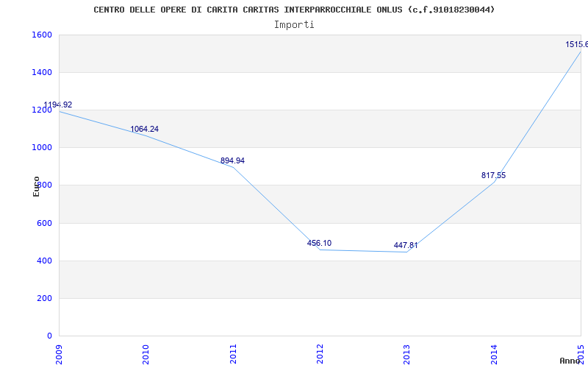Select the 1194.92 data label
This screenshot has width=588, height=368.
tap(58, 105)
